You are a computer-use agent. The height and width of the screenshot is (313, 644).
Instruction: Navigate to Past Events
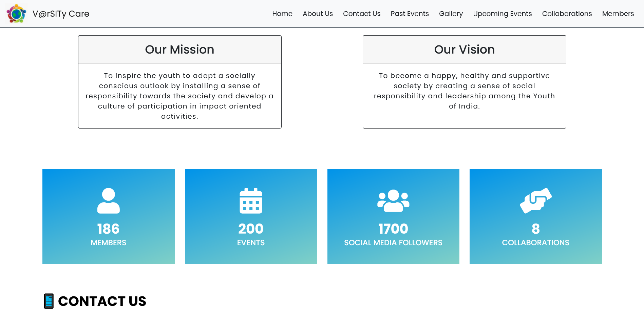(410, 14)
